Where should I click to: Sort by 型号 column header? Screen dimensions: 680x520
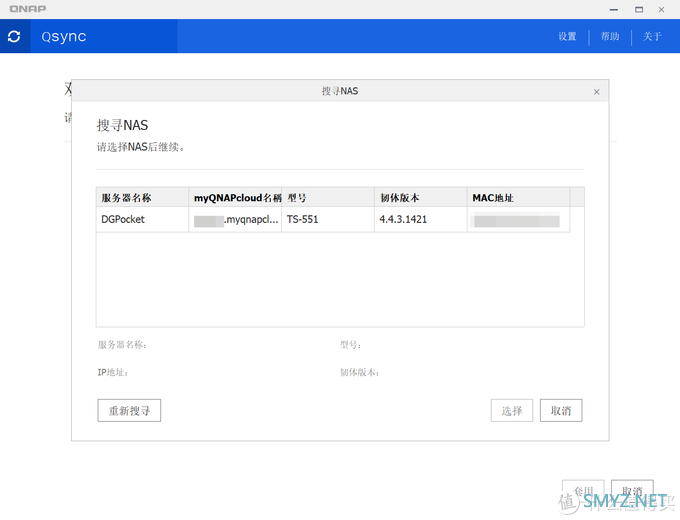328,197
